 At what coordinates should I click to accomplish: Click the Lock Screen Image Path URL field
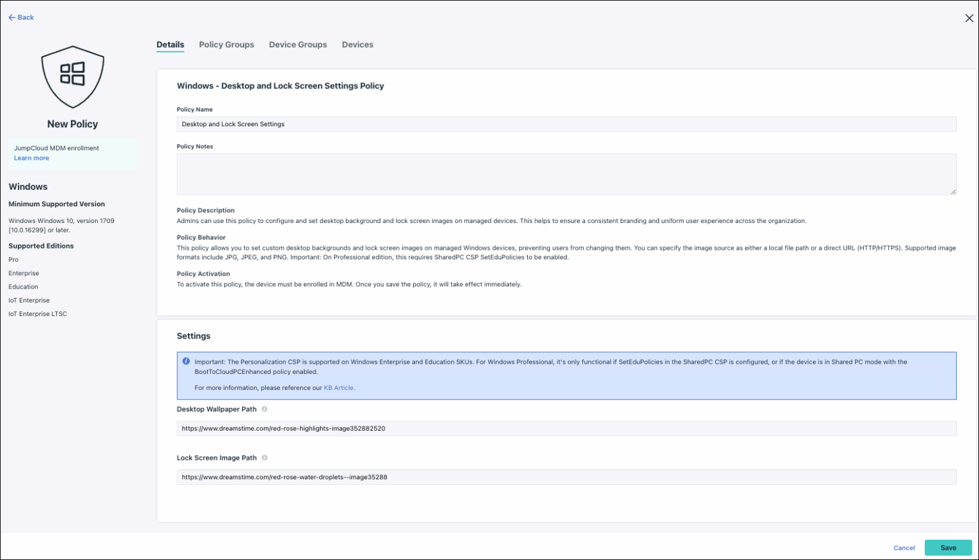566,477
